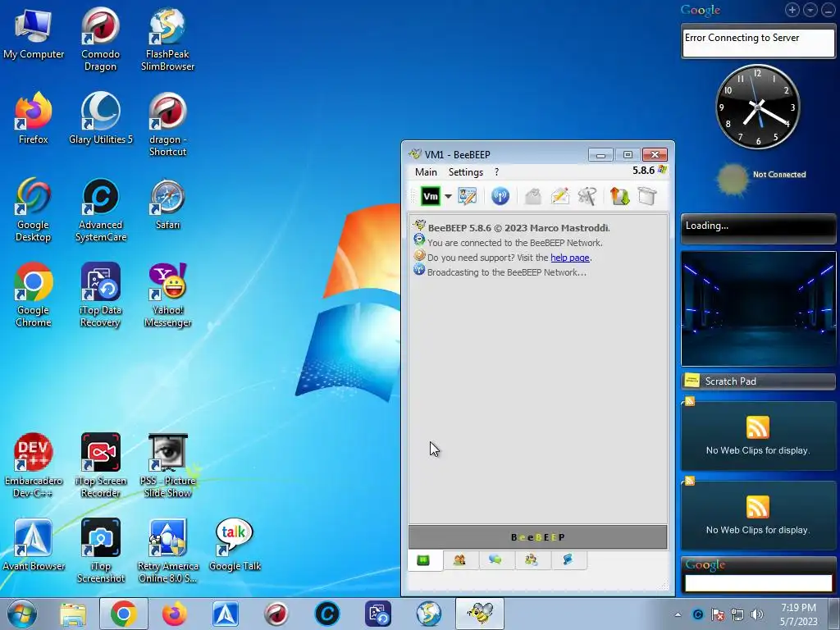This screenshot has height=630, width=840.
Task: Show hidden tray icons arrow
Action: (678, 614)
